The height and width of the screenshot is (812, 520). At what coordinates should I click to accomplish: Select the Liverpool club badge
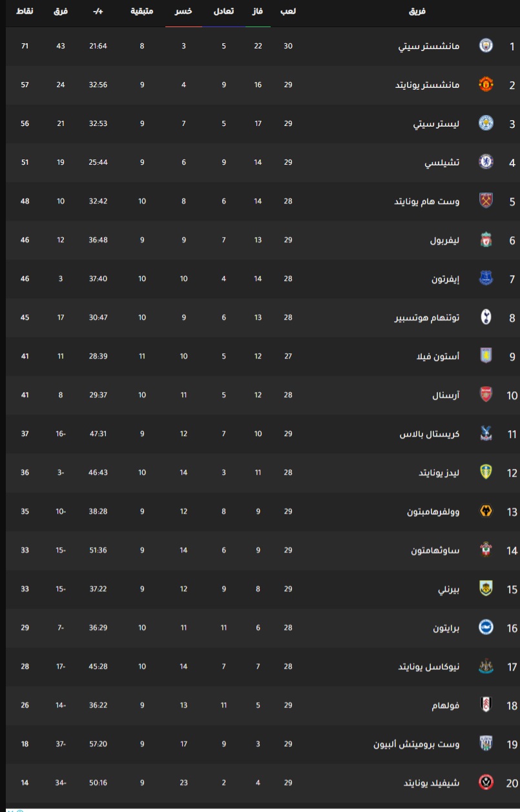[x=486, y=240]
